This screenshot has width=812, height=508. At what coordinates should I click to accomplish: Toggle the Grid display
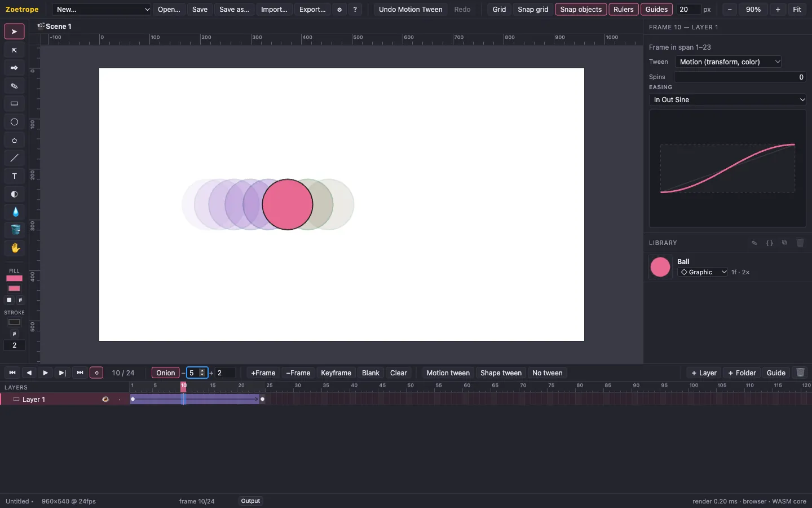pos(499,10)
